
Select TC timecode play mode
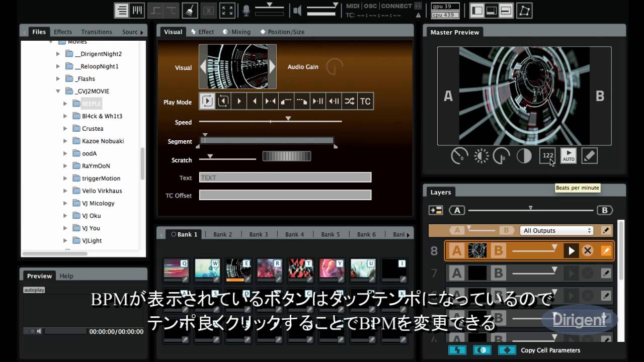[365, 101]
